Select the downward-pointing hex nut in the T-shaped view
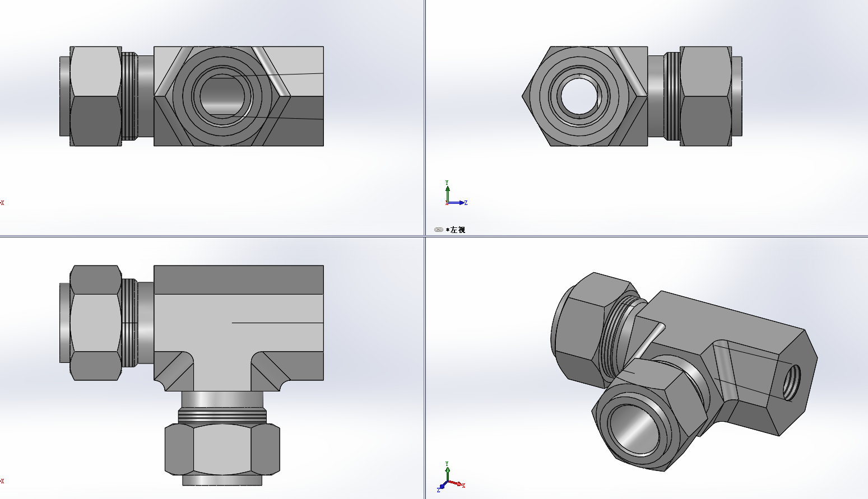The width and height of the screenshot is (868, 499). coord(222,449)
